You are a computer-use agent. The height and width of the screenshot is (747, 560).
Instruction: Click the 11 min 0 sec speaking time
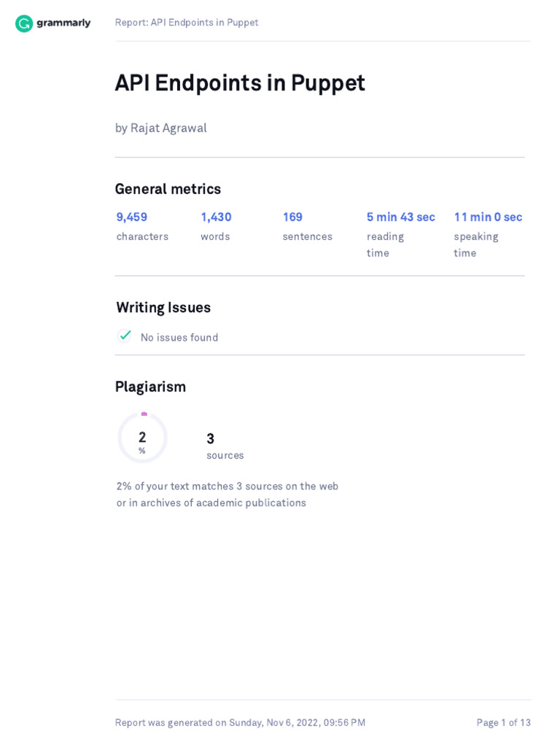[488, 217]
